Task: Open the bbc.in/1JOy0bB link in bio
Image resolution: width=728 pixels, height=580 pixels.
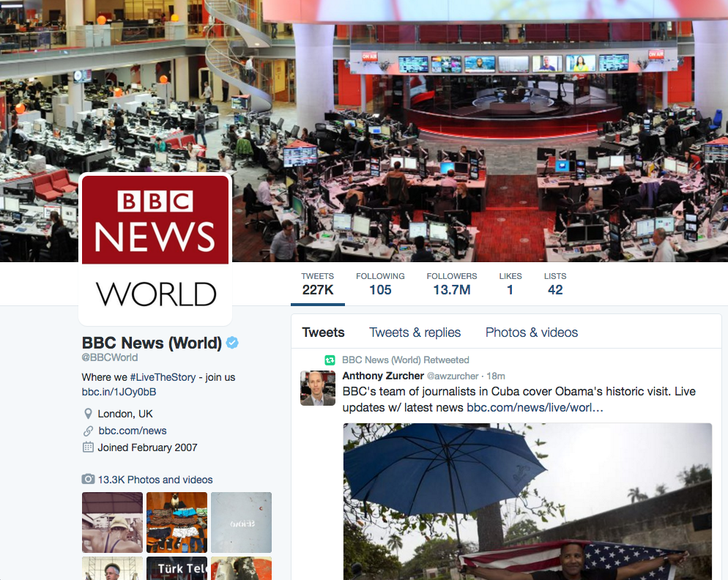Action: click(119, 392)
